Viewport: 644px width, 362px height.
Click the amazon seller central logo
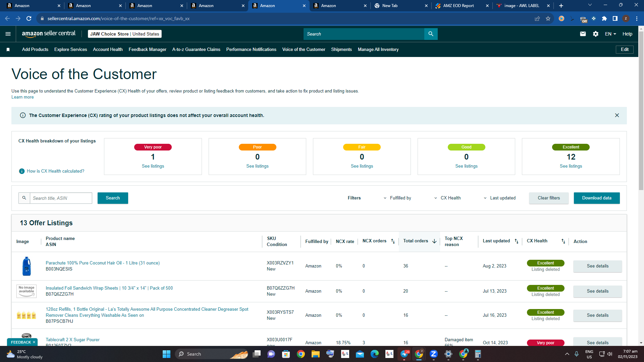(x=49, y=34)
